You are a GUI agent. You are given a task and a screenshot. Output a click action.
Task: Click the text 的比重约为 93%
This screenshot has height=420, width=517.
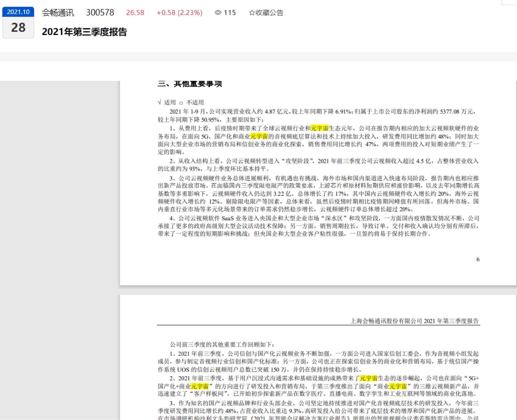pos(179,169)
